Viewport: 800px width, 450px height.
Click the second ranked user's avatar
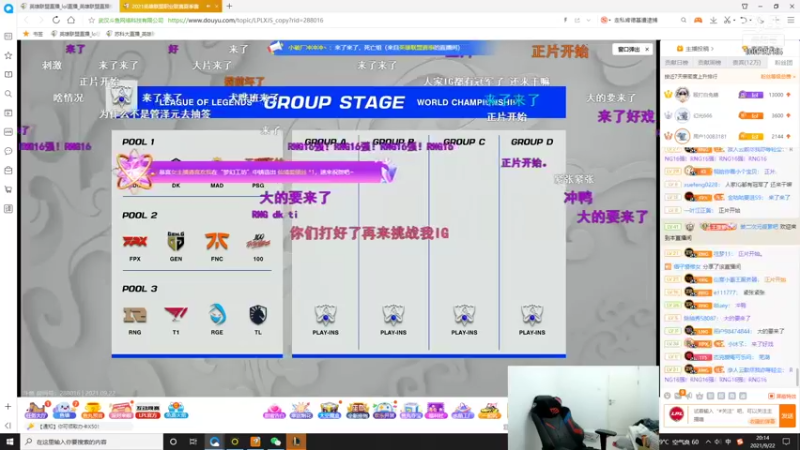click(682, 115)
